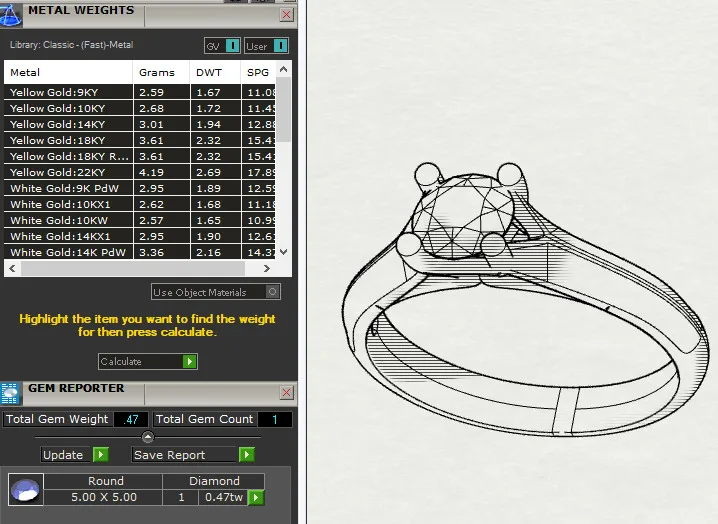Select the White Gold:14K PdW row
718x524 pixels.
click(140, 252)
